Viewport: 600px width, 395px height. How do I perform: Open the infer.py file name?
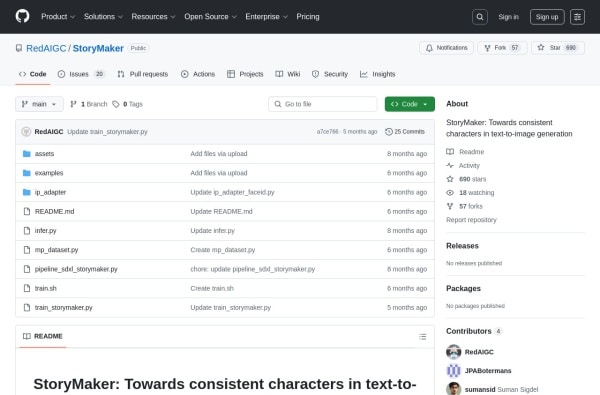click(46, 230)
